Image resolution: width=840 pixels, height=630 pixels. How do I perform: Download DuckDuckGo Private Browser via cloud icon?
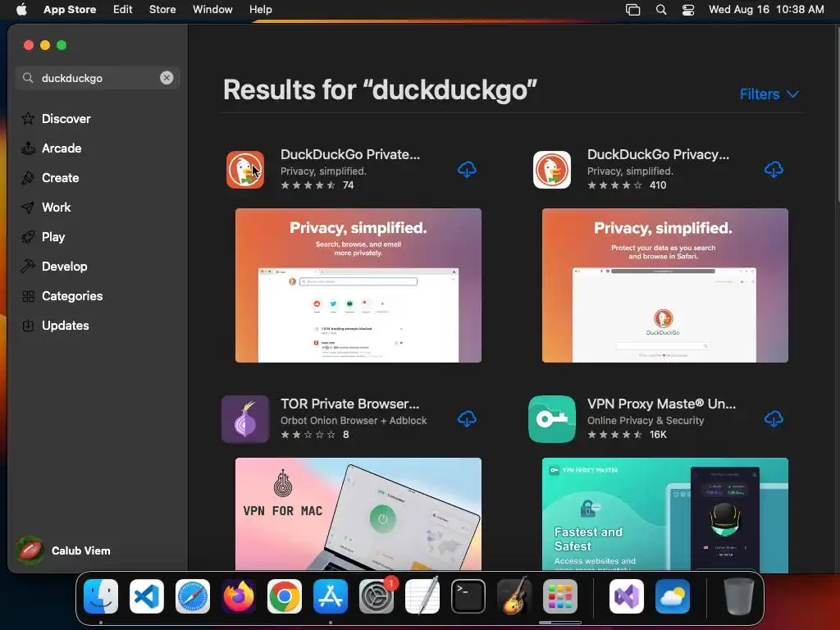point(467,170)
